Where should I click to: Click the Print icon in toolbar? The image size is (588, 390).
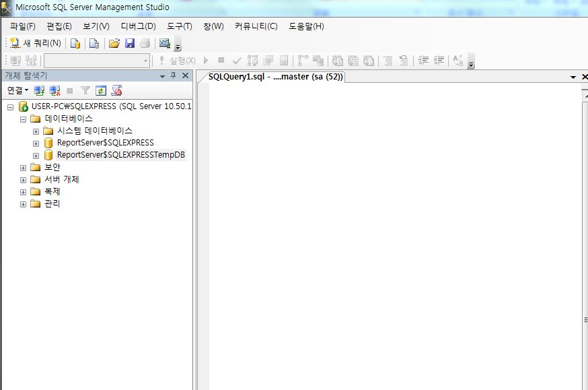tap(145, 44)
